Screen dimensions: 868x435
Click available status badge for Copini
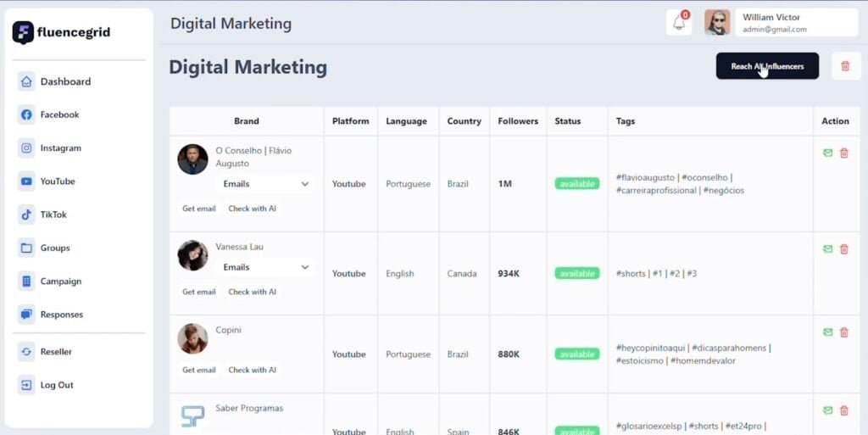click(x=576, y=354)
